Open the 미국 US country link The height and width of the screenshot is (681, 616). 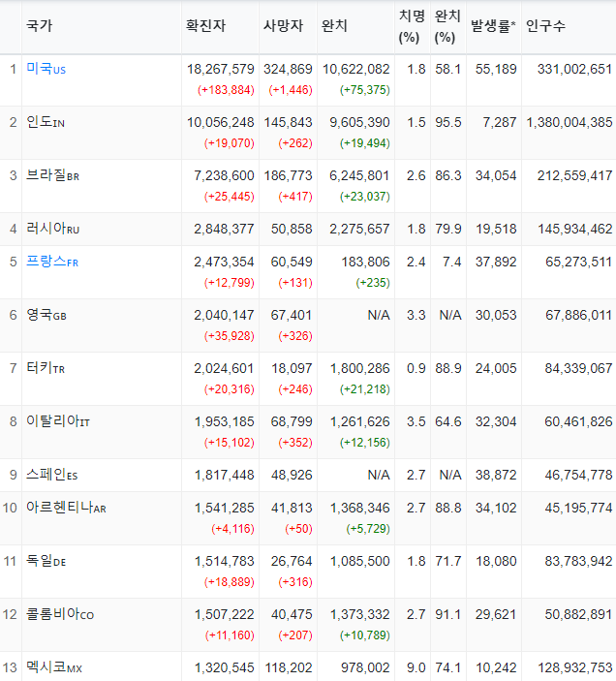[x=46, y=69]
